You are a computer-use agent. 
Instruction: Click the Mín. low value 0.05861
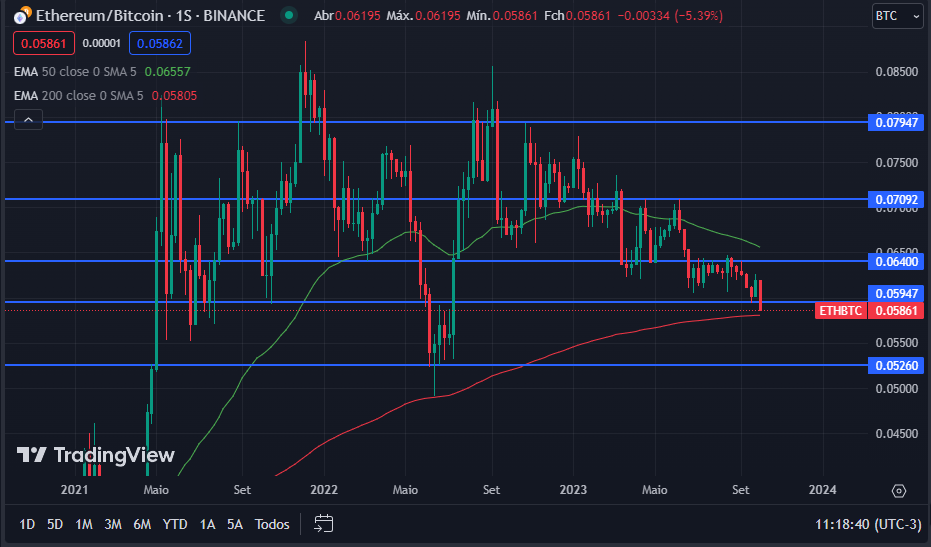[515, 15]
